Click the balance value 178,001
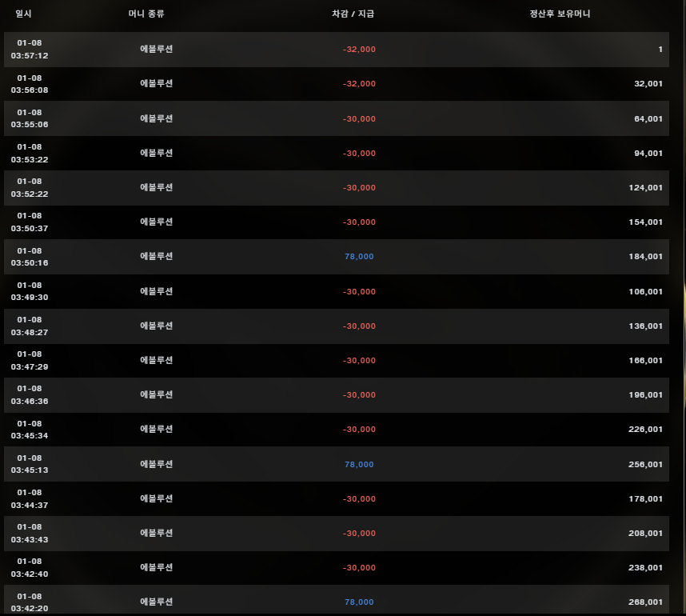The width and height of the screenshot is (686, 616). [x=646, y=499]
